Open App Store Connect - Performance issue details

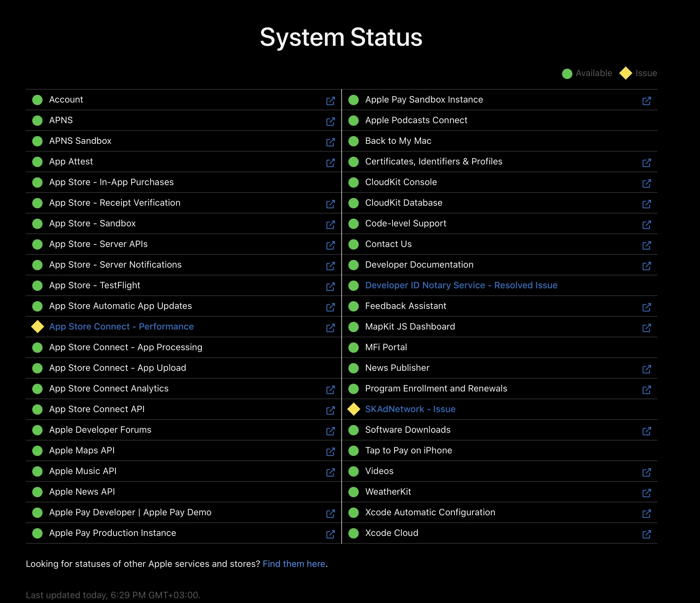tap(121, 327)
